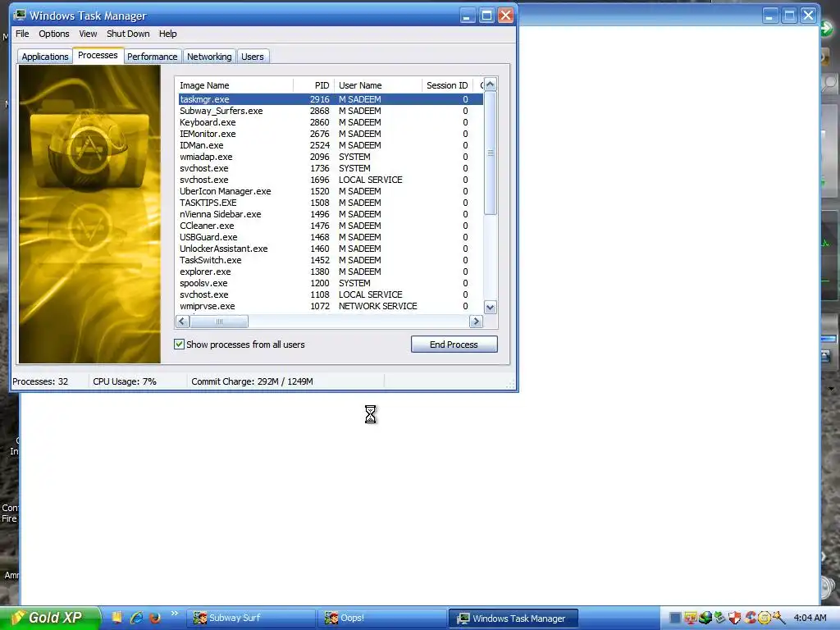Click the horizontal scroll right arrow
This screenshot has width=840, height=630.
click(476, 322)
